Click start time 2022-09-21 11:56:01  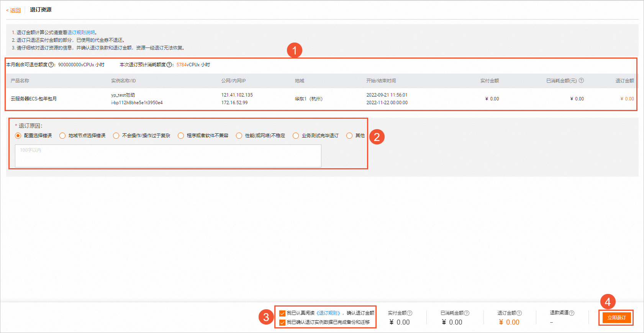pos(387,95)
